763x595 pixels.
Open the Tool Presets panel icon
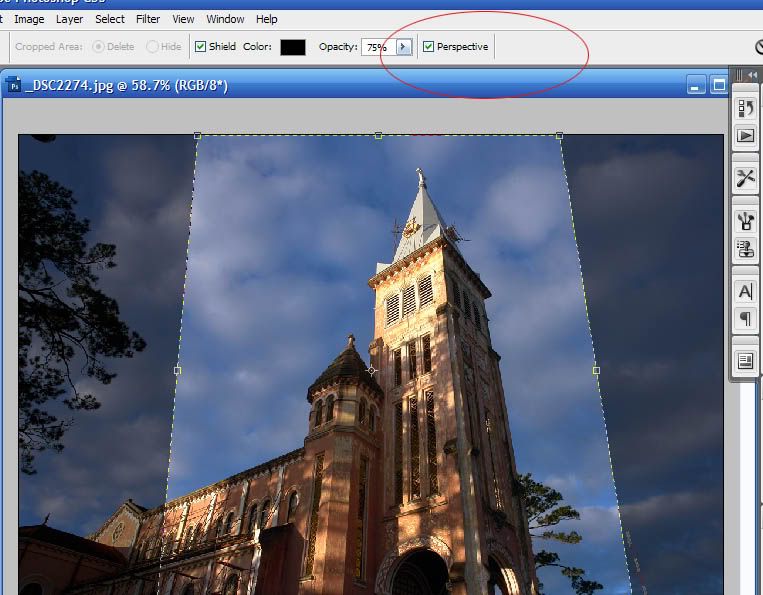tap(745, 178)
